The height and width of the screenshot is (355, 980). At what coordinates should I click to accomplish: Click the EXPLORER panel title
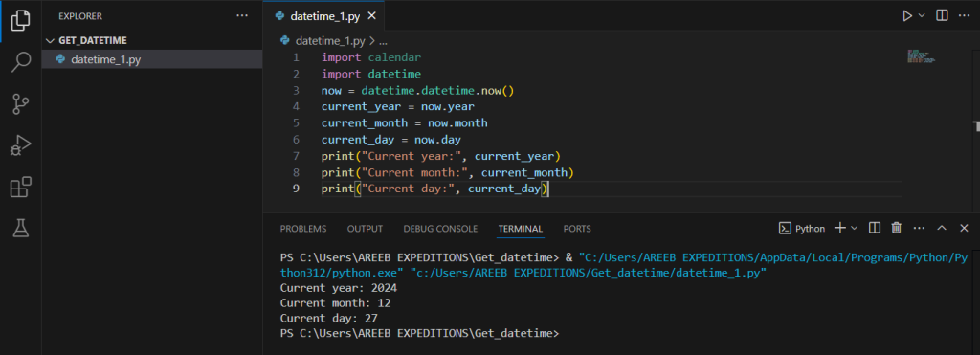point(80,16)
